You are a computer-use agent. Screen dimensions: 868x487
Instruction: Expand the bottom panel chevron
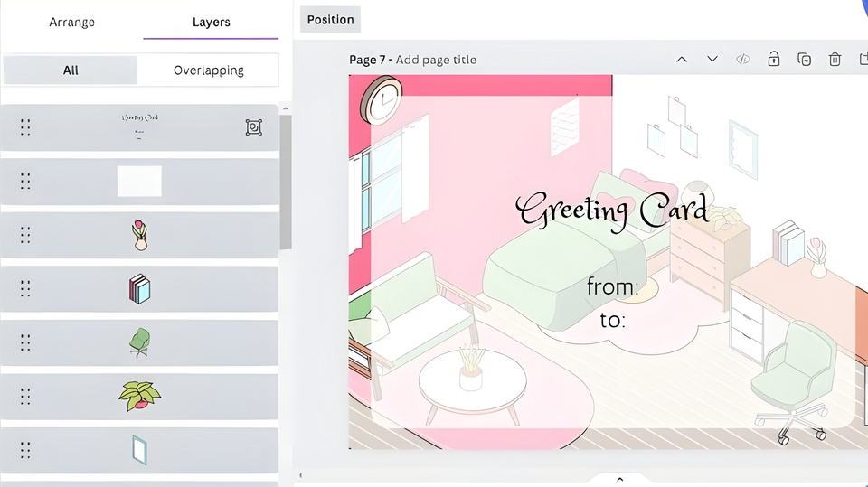[620, 479]
